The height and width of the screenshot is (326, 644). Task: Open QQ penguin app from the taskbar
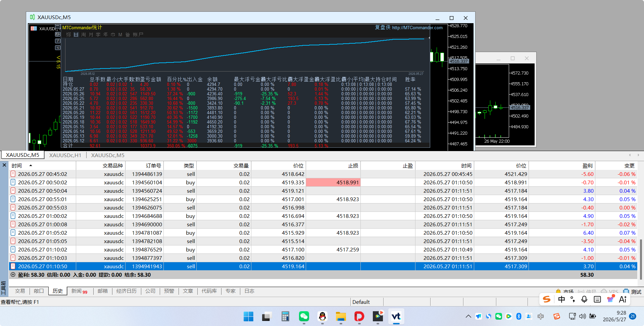(x=323, y=316)
